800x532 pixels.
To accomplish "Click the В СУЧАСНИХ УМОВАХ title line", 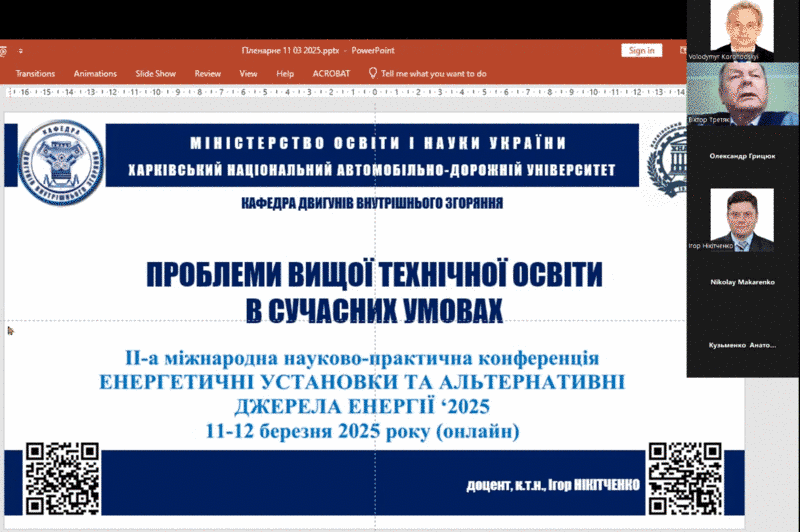I will (374, 310).
